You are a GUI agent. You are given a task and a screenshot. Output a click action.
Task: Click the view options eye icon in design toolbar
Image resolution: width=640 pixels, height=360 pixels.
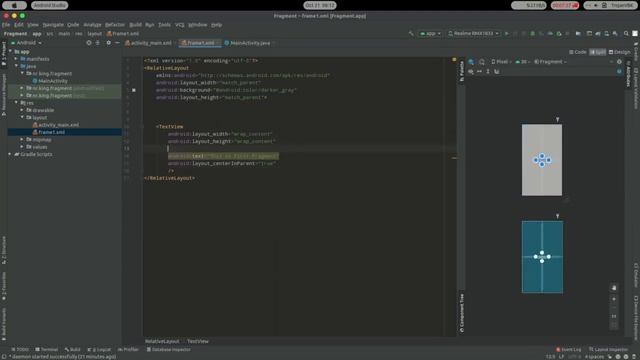471,71
